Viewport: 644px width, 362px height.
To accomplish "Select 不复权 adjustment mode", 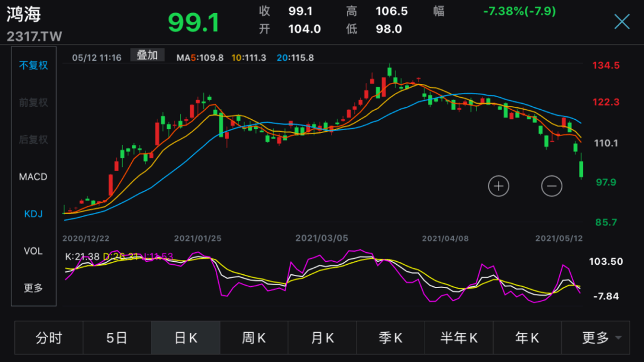I will [x=33, y=66].
